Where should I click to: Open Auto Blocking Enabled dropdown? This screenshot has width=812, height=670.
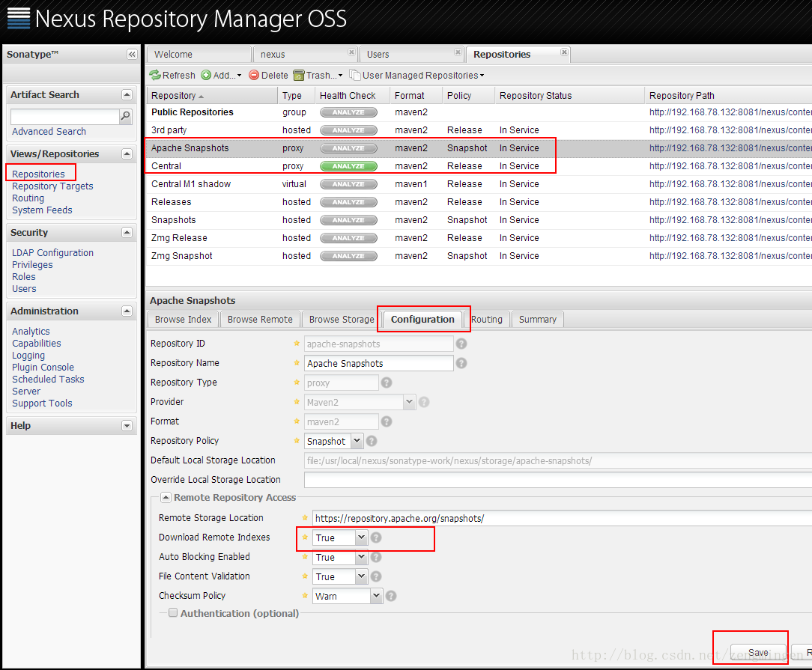point(362,557)
